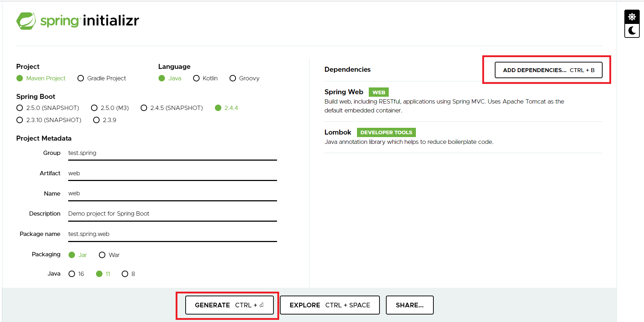Edit the Description field text
The image size is (644, 322).
[x=172, y=214]
